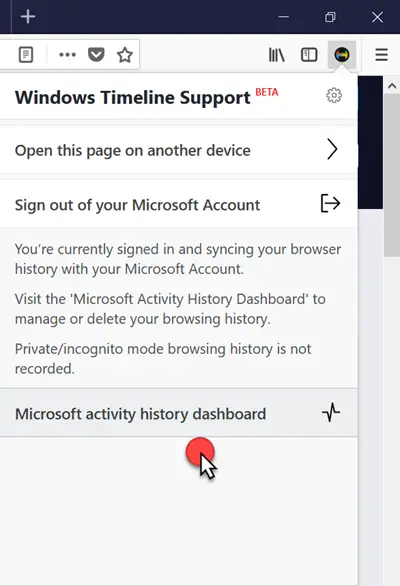Click the sign-out arrow icon
The width and height of the screenshot is (400, 586).
point(330,203)
